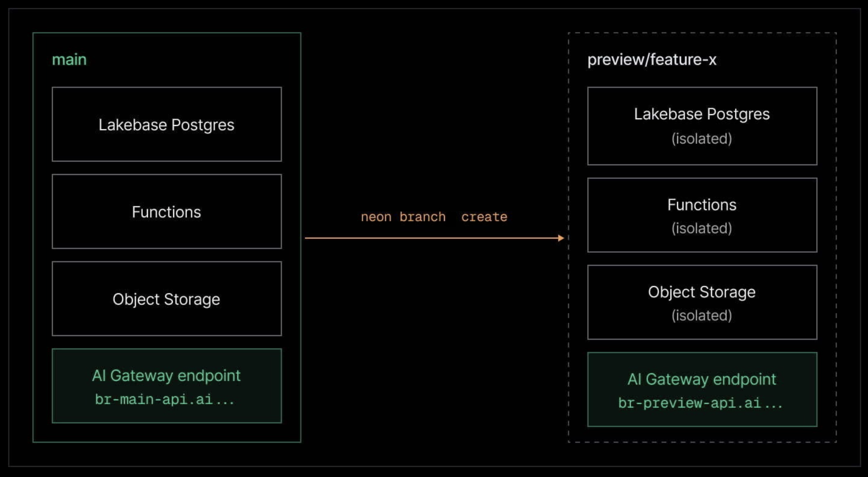Image resolution: width=868 pixels, height=477 pixels.
Task: Select the 'br-preview-api.ai...' endpoint text
Action: [x=700, y=403]
